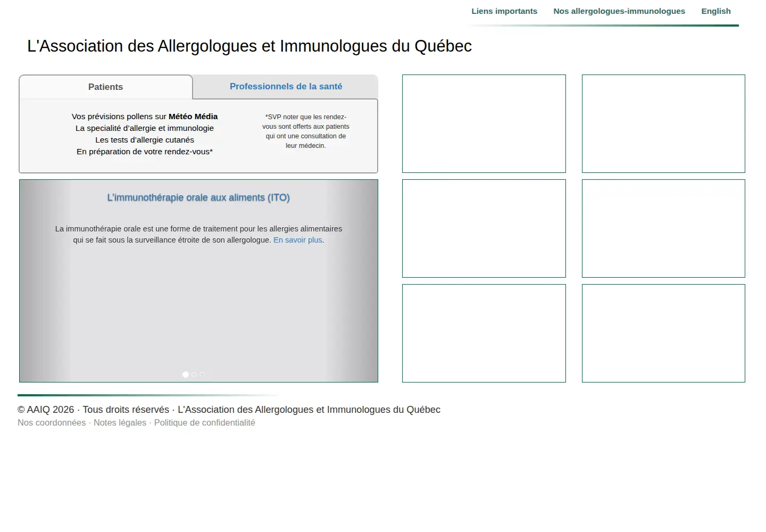The height and width of the screenshot is (532, 766).
Task: Click the *SVP noter rendez-vous notice text
Action: point(306,131)
